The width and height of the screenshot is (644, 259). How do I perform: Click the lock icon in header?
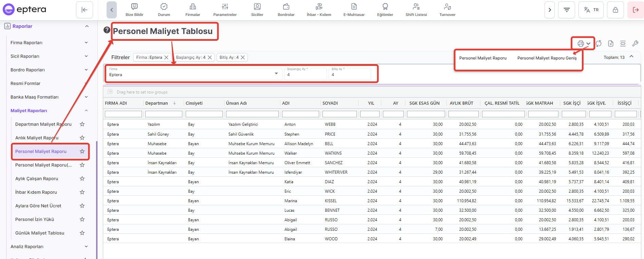pyautogui.click(x=615, y=10)
